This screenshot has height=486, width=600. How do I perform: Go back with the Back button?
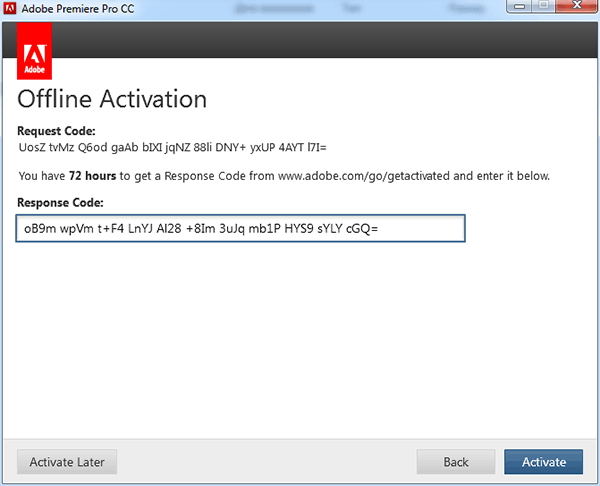(x=456, y=462)
